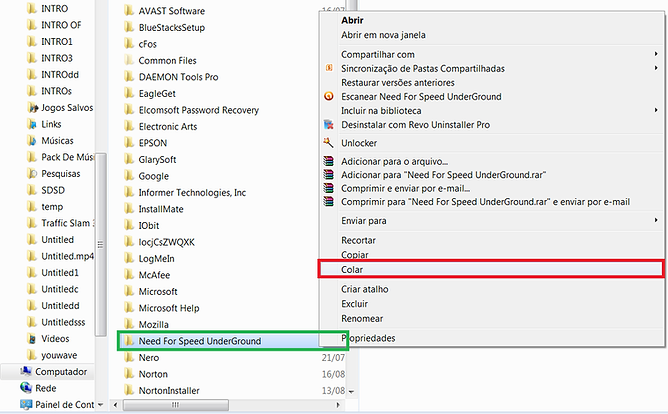Expand the Incluir na biblioteca submenu arrow

point(656,110)
